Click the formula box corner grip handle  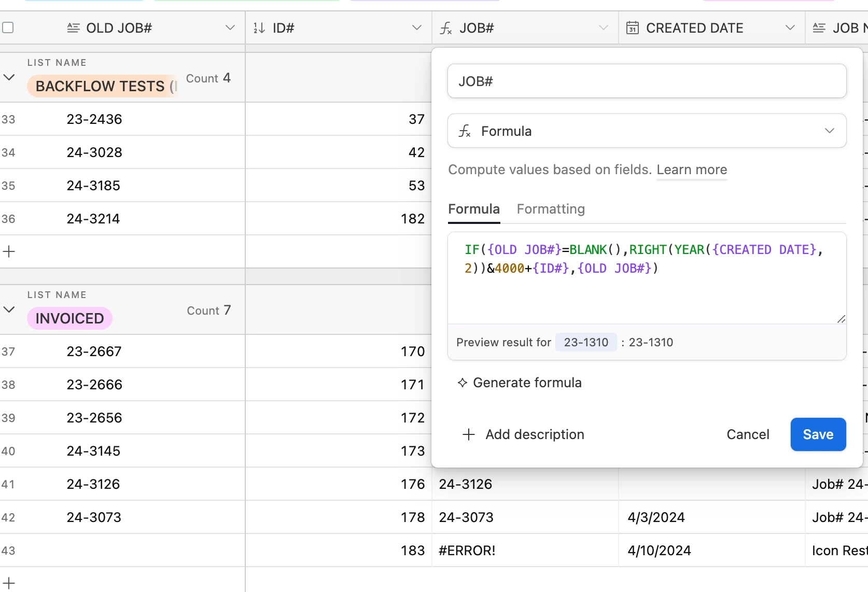click(841, 319)
